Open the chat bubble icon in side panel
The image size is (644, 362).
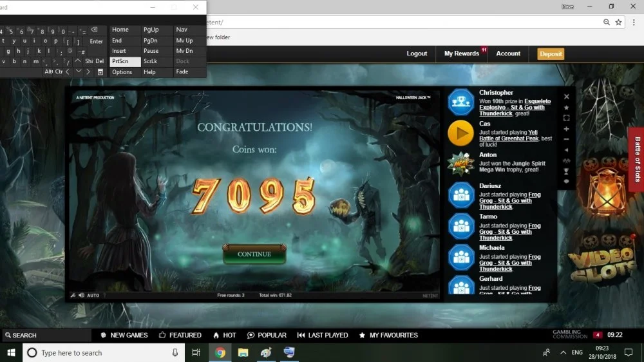(x=566, y=181)
